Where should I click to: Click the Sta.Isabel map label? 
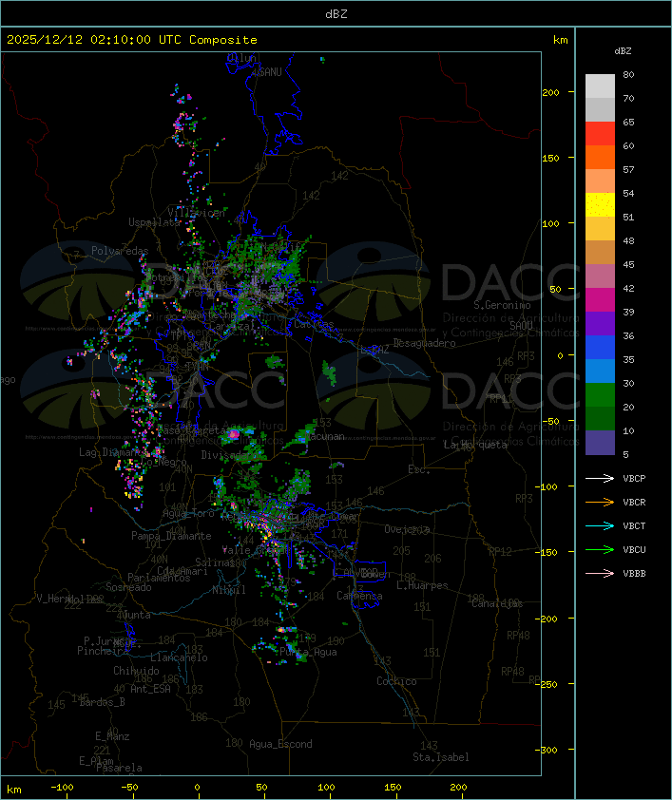point(441,757)
